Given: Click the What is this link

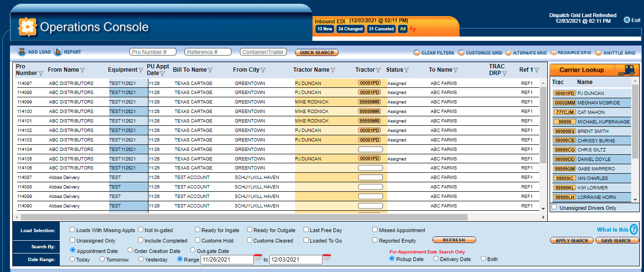Looking at the screenshot, I should pos(612,230).
